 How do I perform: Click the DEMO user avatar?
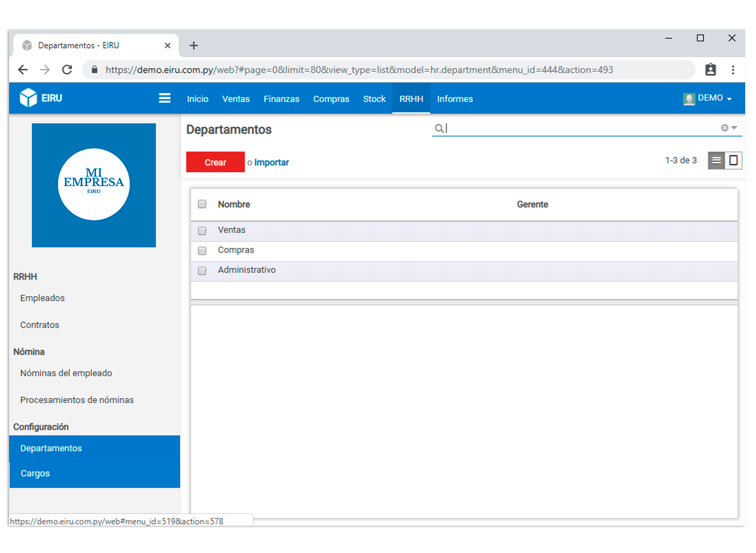click(x=689, y=99)
